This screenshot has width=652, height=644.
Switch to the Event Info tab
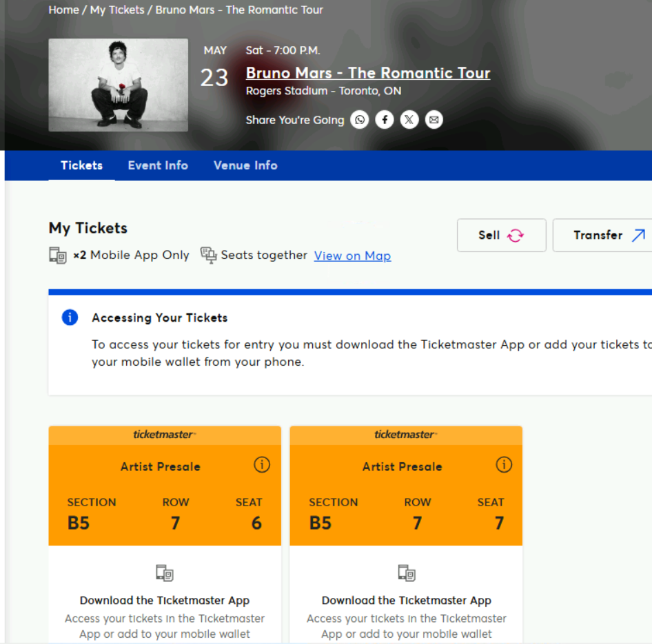[x=158, y=165]
